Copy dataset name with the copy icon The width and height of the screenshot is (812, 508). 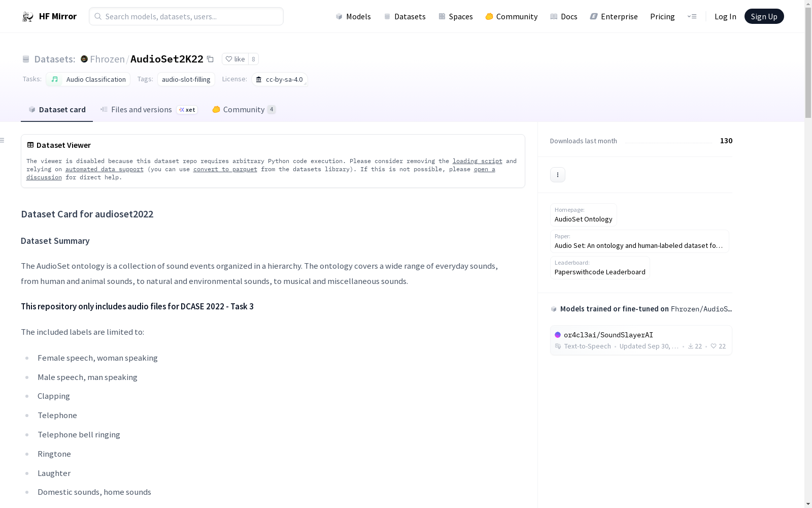(x=210, y=59)
